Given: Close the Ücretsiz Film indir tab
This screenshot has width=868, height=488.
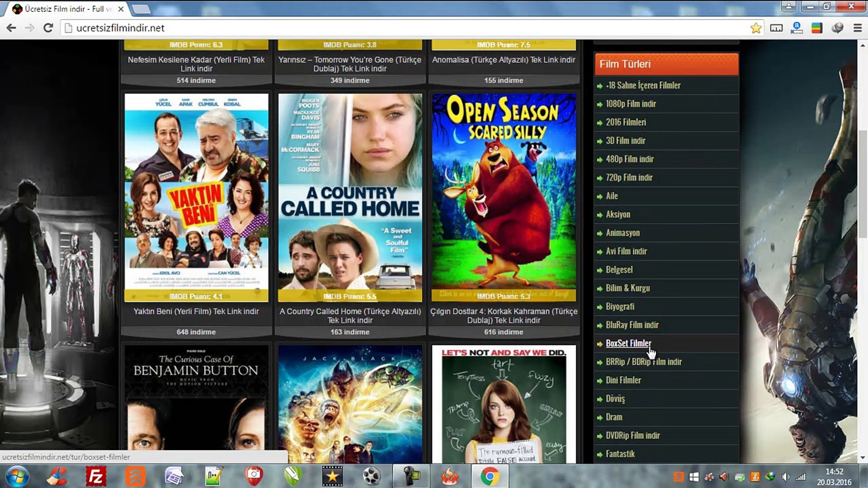Looking at the screenshot, I should pos(121,9).
